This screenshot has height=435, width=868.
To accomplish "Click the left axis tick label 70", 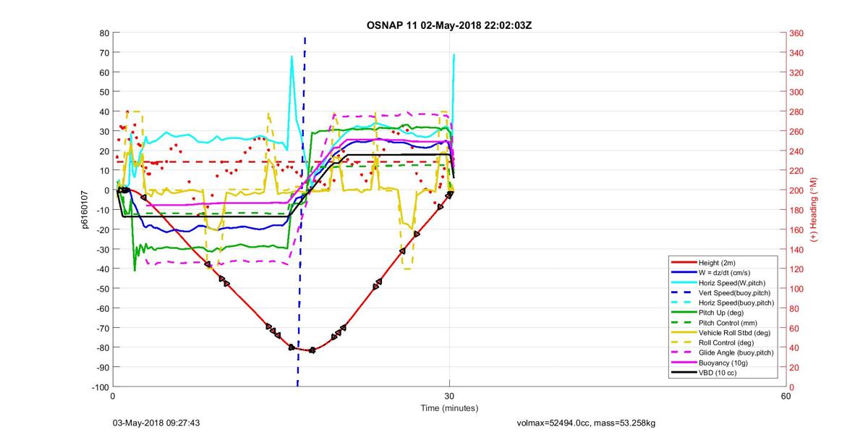I will 106,53.
